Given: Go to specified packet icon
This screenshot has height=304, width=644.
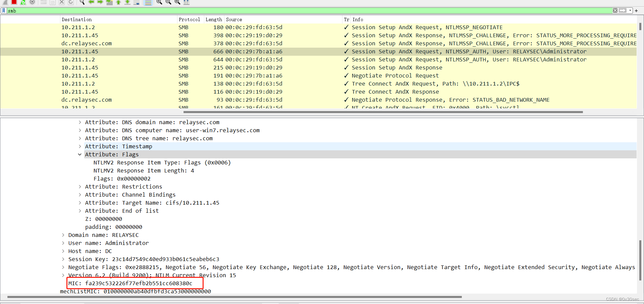Looking at the screenshot, I should tap(109, 2).
